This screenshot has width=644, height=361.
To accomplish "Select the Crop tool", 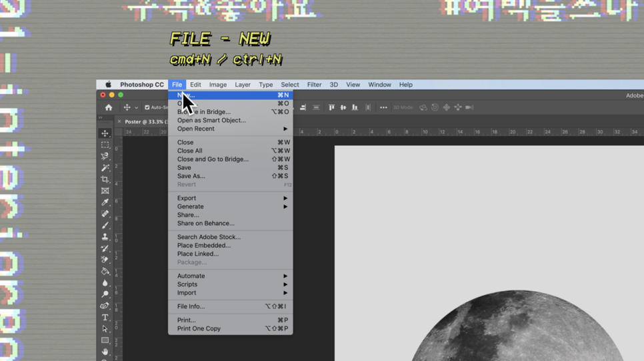I will tap(105, 179).
